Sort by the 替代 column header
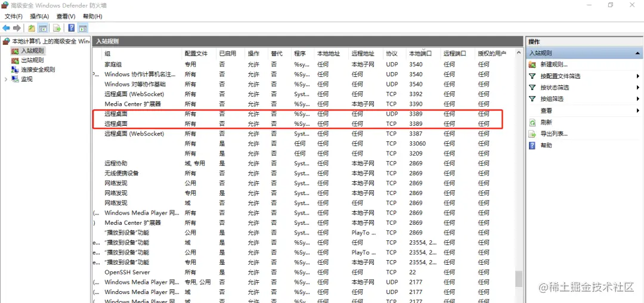Image resolution: width=644 pixels, height=303 pixels. 280,53
